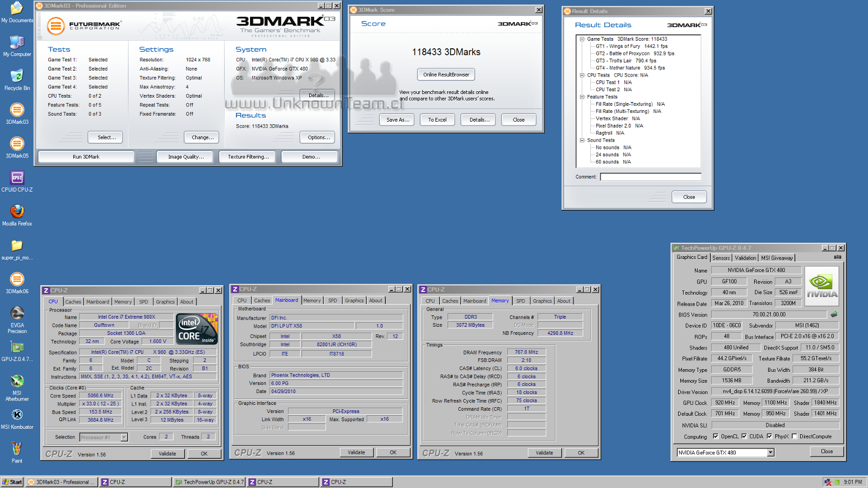Select GT1 - Wings of Fury result row
868x488 pixels.
click(631, 46)
